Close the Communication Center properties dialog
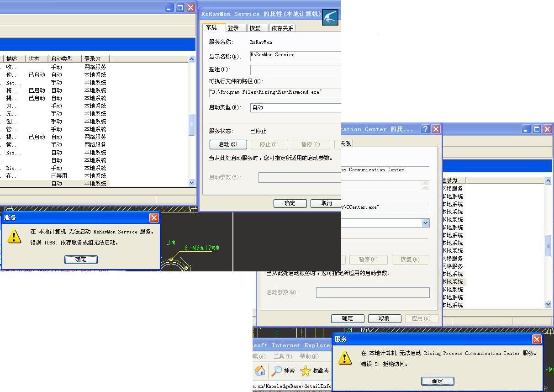554x392 pixels. click(436, 129)
